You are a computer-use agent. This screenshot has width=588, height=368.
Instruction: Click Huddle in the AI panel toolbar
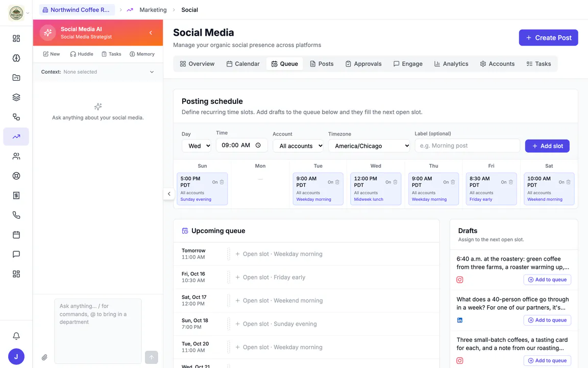[81, 54]
